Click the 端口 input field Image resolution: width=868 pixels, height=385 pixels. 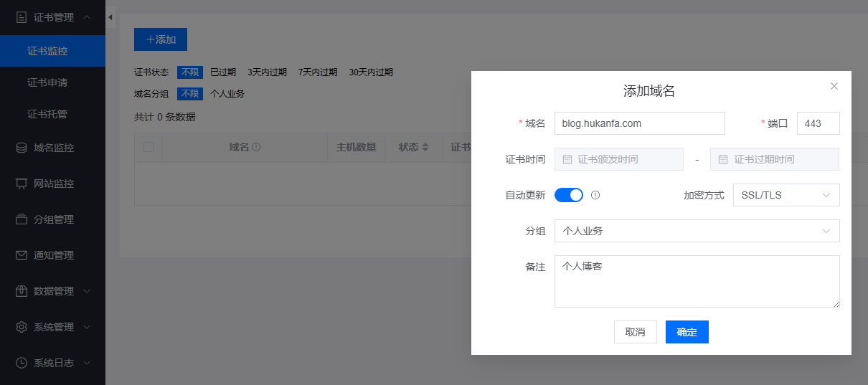[x=819, y=123]
